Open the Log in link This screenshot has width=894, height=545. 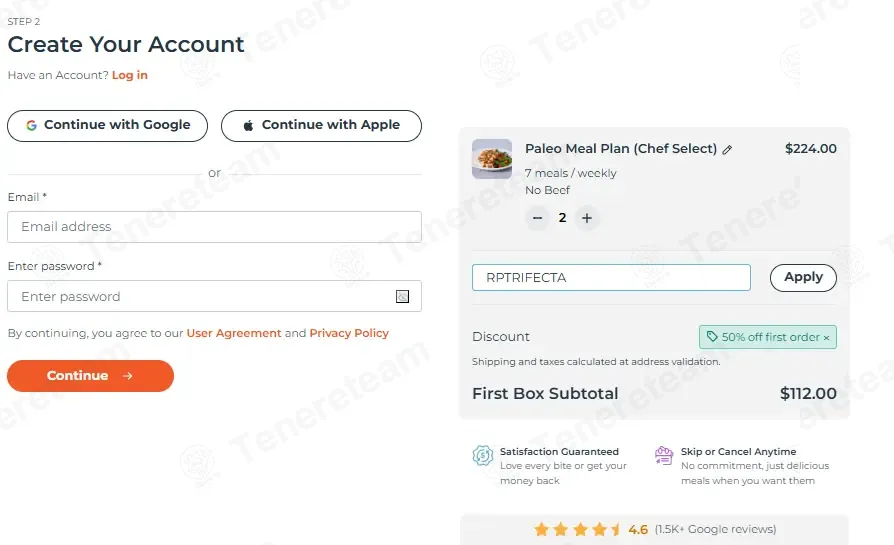[x=129, y=75]
